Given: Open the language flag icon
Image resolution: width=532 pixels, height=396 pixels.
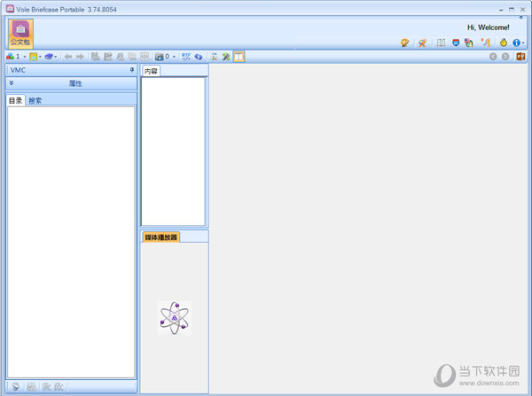Looking at the screenshot, I should tap(468, 42).
